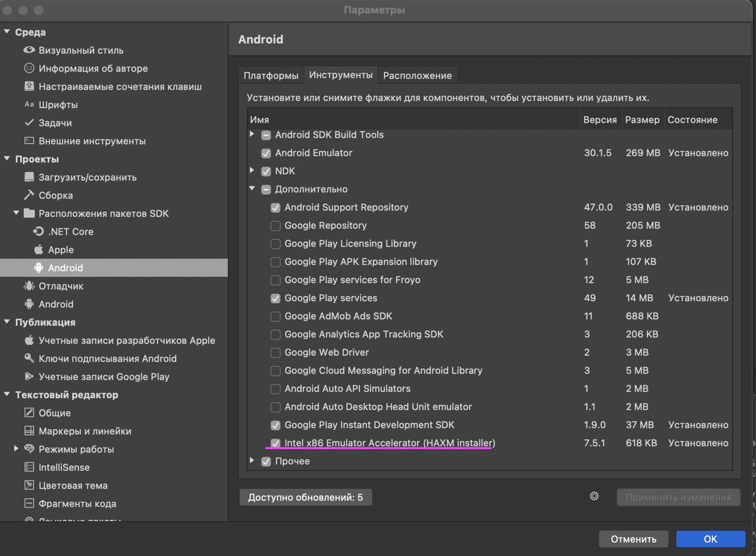Uncheck Google Play Instant Development SDK

tap(275, 425)
